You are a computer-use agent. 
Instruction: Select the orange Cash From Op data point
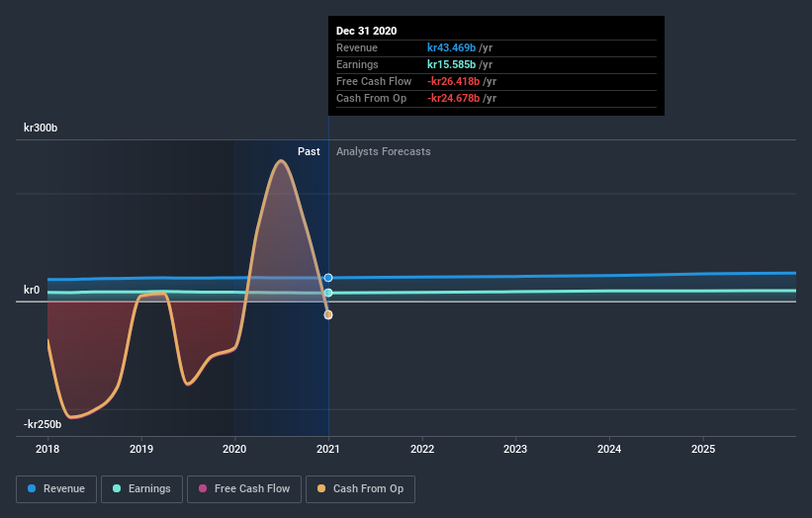click(328, 314)
